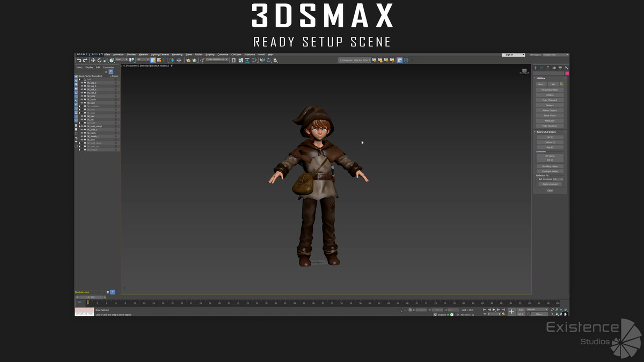Click the Redo arrow icon
The width and height of the screenshot is (644, 362).
click(x=85, y=60)
